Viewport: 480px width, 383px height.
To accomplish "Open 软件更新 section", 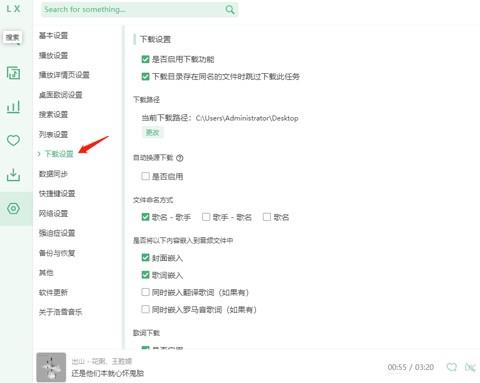I will [53, 292].
